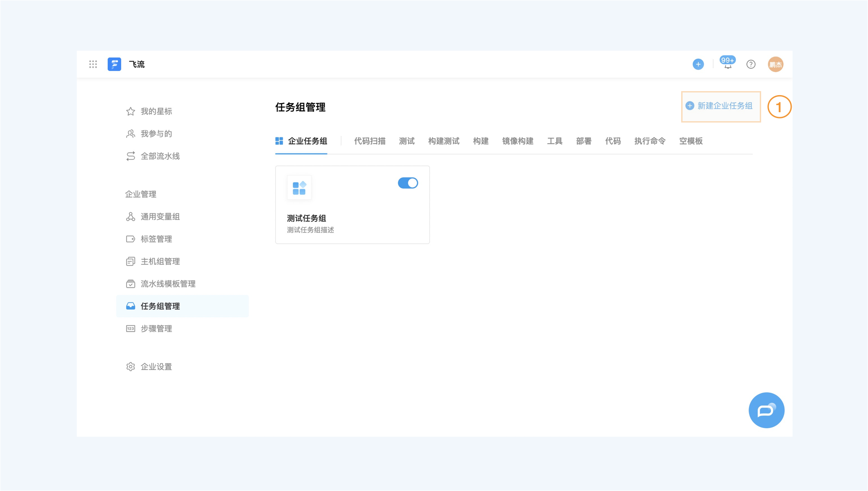Click the 123 icon beside 步骤管理
The height and width of the screenshot is (491, 868).
tap(131, 329)
